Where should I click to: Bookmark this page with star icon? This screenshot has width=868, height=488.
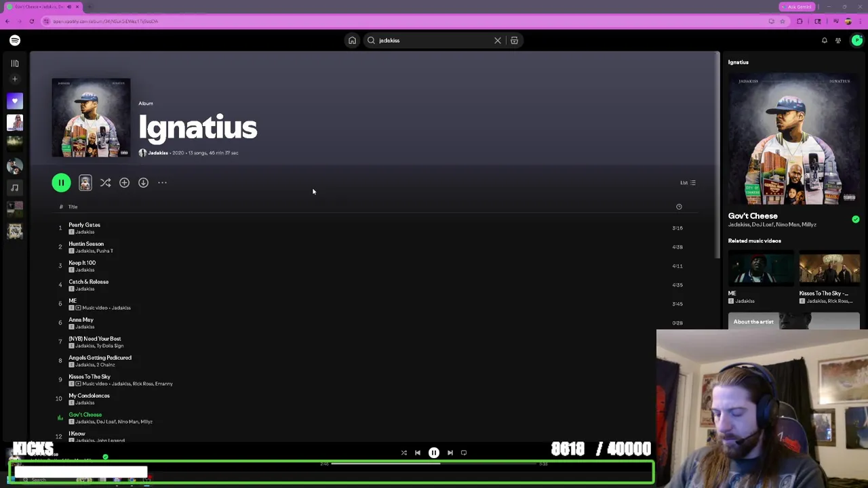click(x=783, y=22)
